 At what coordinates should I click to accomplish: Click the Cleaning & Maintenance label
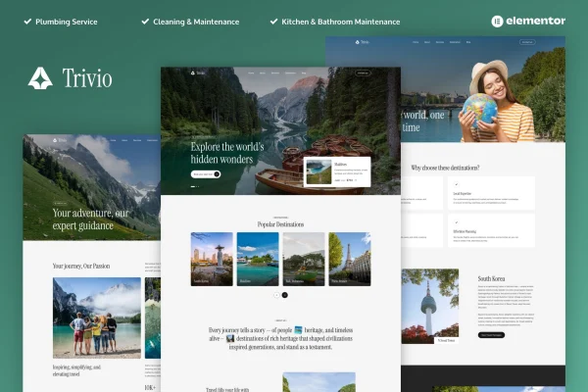(x=196, y=22)
